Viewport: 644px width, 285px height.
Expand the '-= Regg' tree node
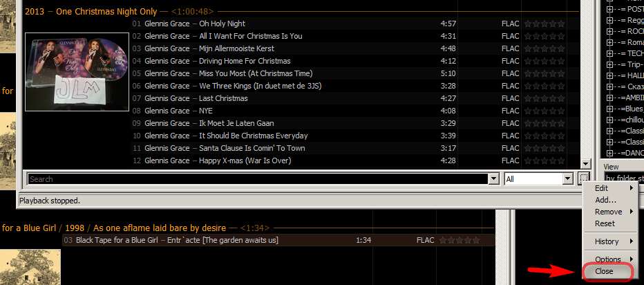609,20
